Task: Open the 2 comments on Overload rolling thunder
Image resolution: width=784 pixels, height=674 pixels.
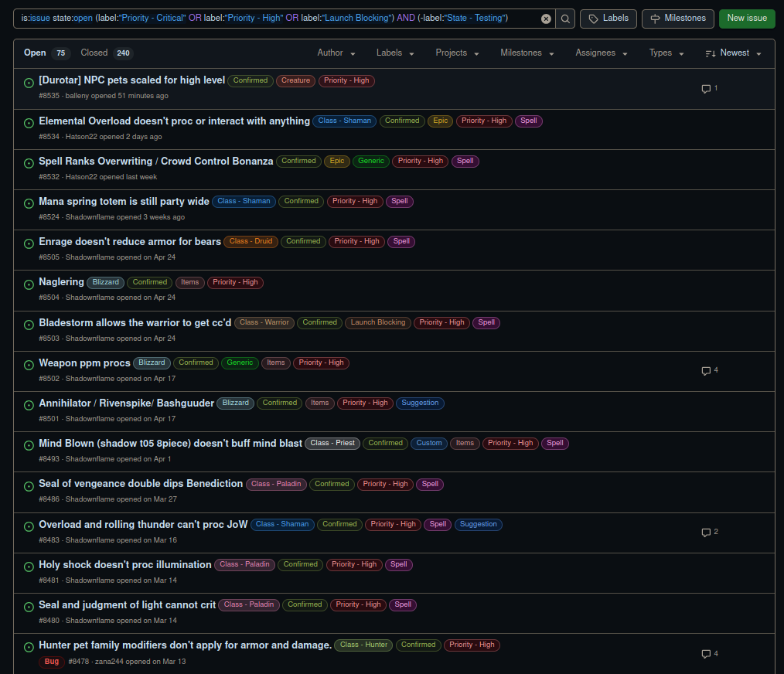Action: [710, 532]
